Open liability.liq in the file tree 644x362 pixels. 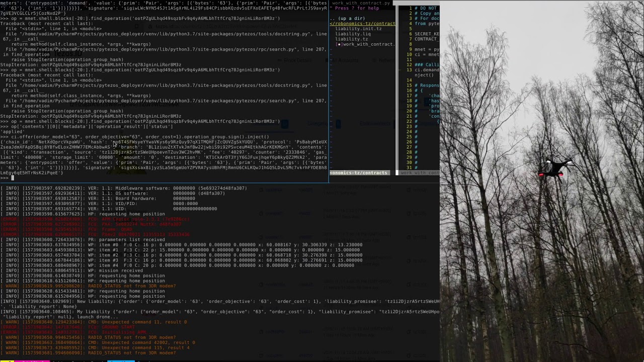pyautogui.click(x=353, y=34)
